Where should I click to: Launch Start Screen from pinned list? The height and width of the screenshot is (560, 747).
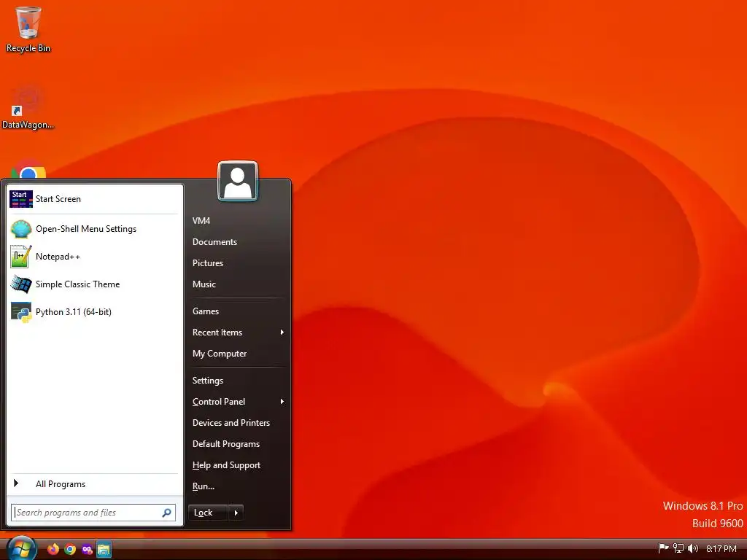94,199
